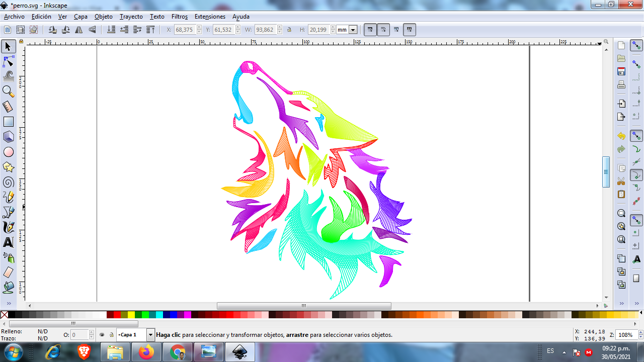Toggle scale rounded corners option

tap(383, 30)
